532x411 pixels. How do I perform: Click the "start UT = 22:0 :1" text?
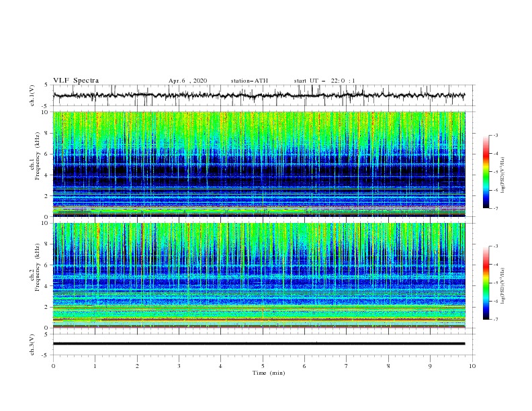324,81
